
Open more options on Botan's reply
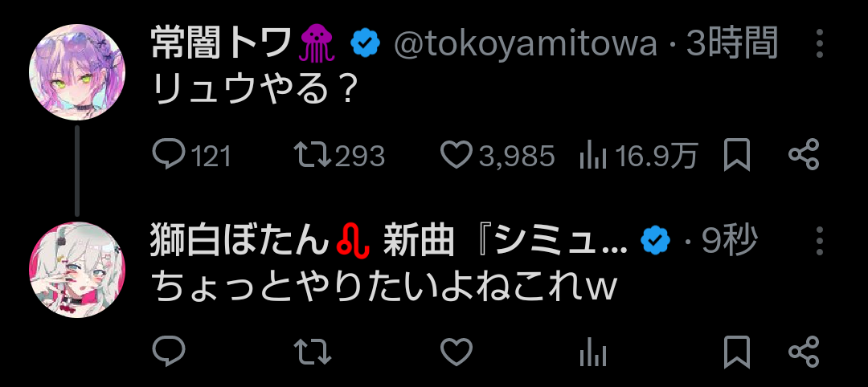click(x=820, y=241)
